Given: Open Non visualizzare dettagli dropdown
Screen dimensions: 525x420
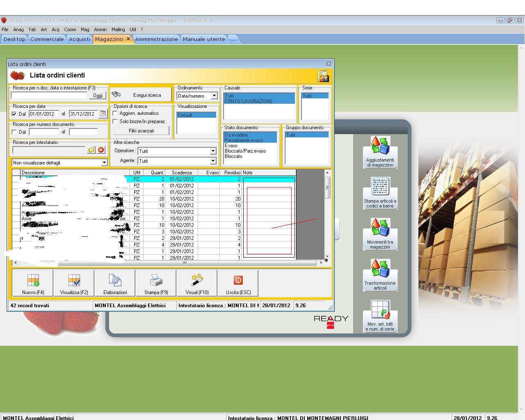Looking at the screenshot, I should 104,163.
